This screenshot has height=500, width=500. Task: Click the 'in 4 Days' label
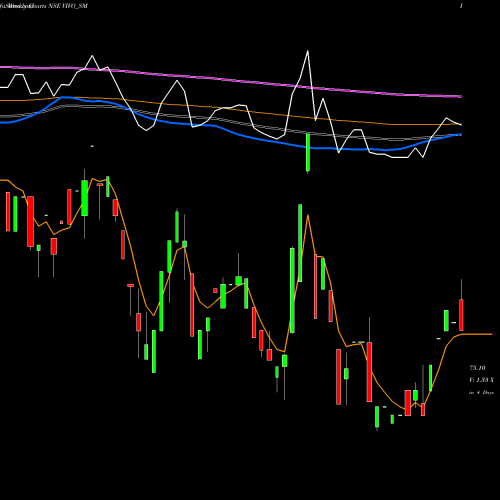coord(481,393)
